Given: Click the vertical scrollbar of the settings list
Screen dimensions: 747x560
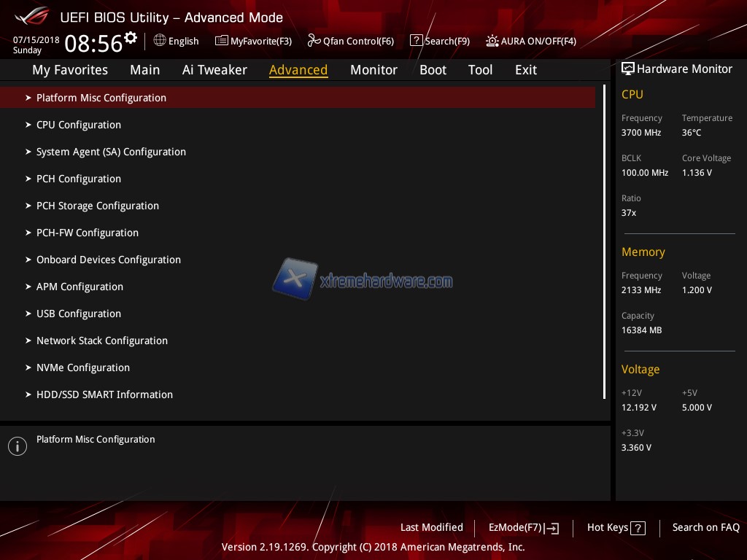Looking at the screenshot, I should click(604, 241).
